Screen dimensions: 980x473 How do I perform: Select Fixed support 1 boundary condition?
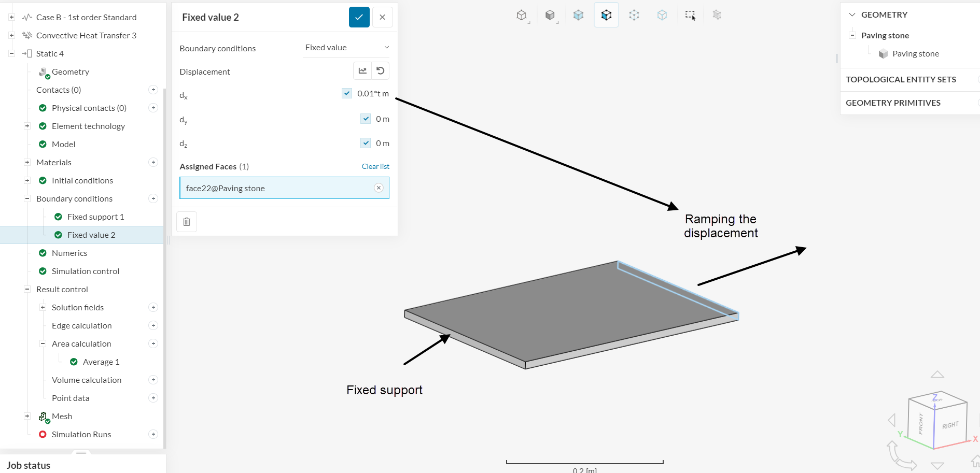tap(95, 217)
